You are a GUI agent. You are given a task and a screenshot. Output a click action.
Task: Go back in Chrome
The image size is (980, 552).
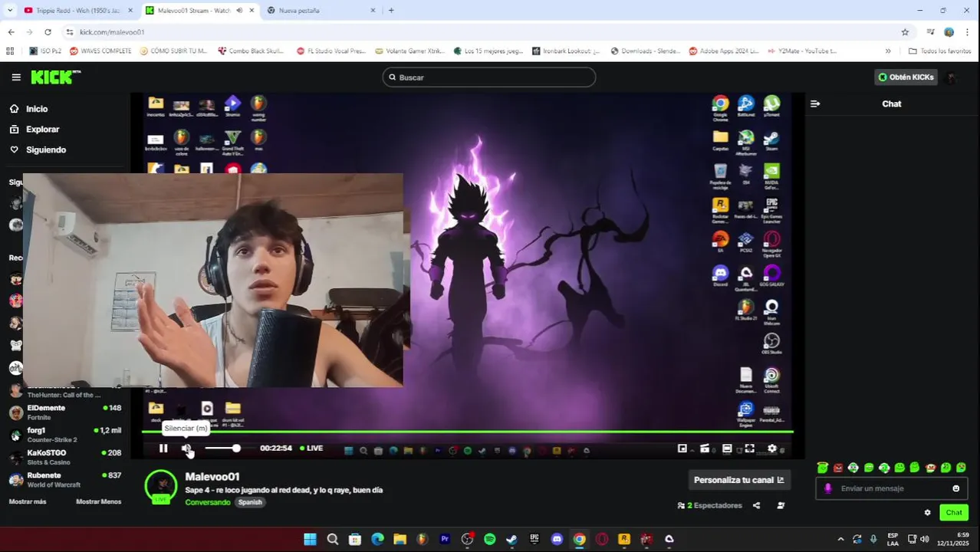pyautogui.click(x=11, y=32)
